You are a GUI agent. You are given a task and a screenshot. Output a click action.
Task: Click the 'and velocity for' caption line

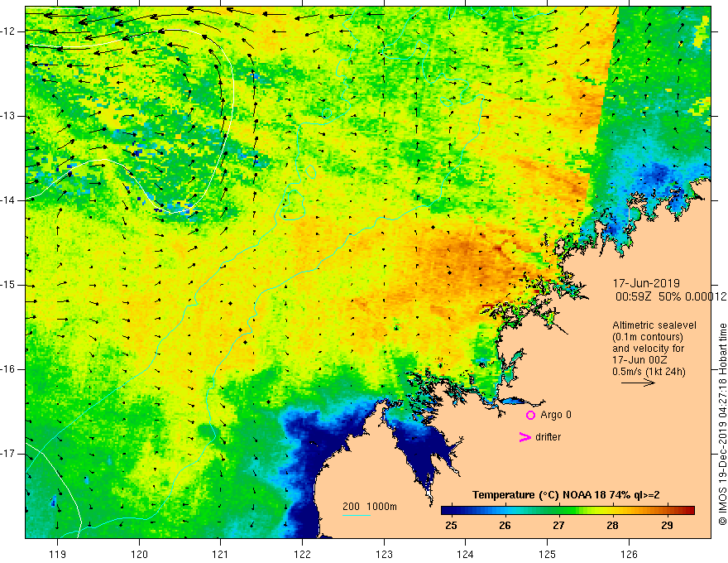click(x=648, y=349)
